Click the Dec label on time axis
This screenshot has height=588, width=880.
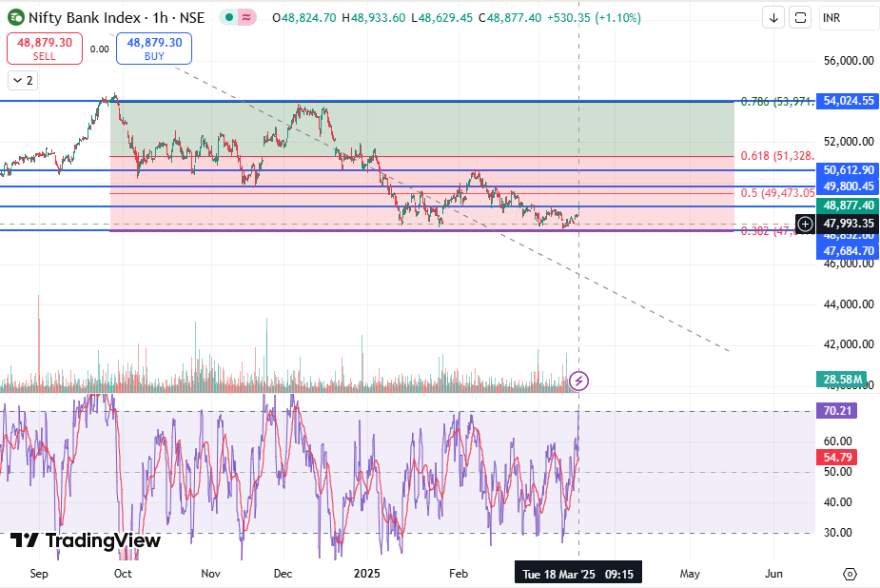[283, 574]
